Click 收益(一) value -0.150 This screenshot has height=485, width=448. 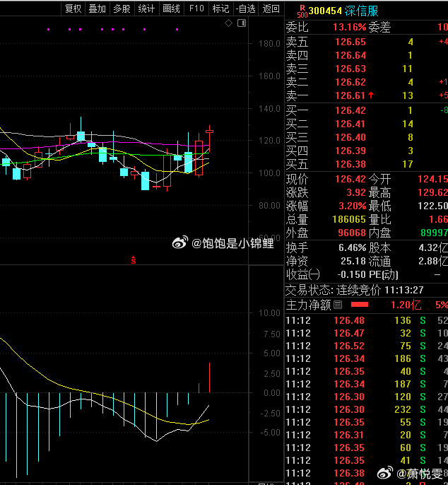[x=351, y=274]
